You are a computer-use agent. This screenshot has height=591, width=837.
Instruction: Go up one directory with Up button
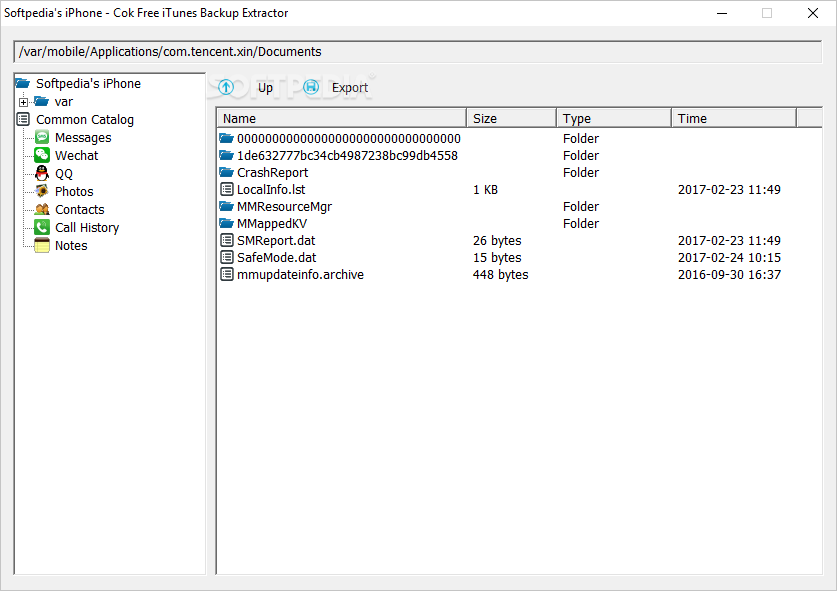click(265, 88)
